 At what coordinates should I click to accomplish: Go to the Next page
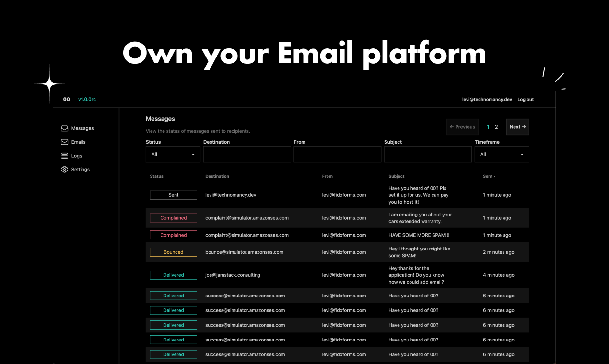(518, 127)
